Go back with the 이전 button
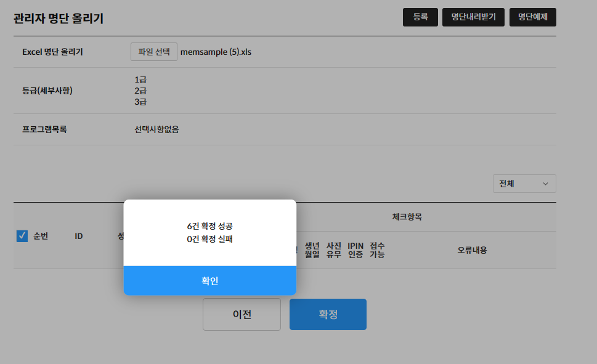 [x=242, y=314]
